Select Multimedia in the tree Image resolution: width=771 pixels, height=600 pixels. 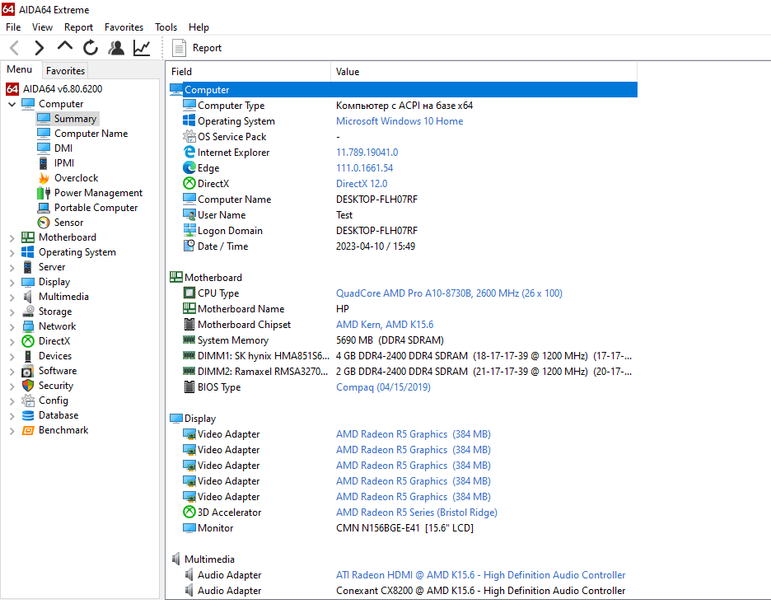click(63, 297)
